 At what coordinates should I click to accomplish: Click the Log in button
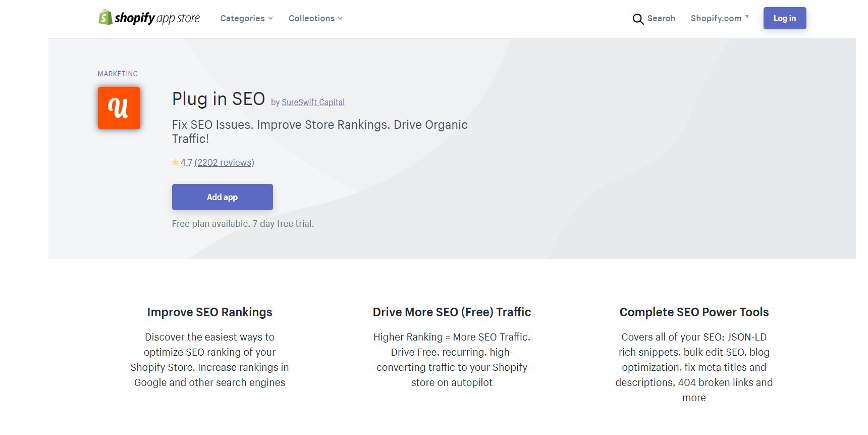coord(785,18)
